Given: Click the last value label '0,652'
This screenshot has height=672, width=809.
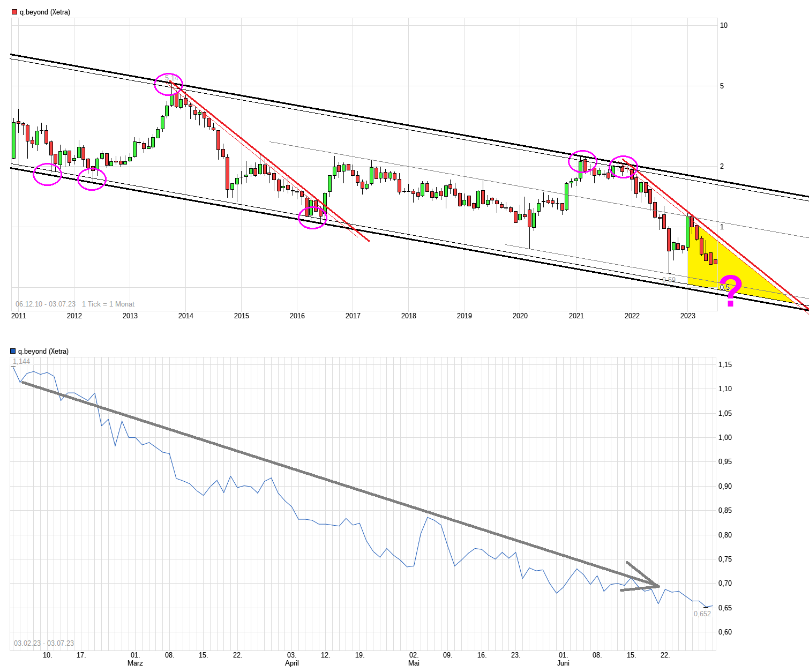Looking at the screenshot, I should [x=702, y=614].
